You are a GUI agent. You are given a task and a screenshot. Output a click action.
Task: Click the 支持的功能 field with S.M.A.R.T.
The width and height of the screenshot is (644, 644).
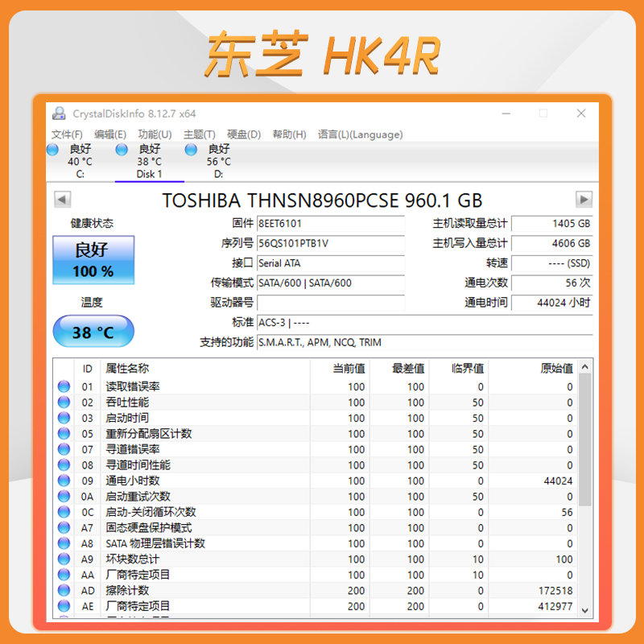[x=425, y=342]
